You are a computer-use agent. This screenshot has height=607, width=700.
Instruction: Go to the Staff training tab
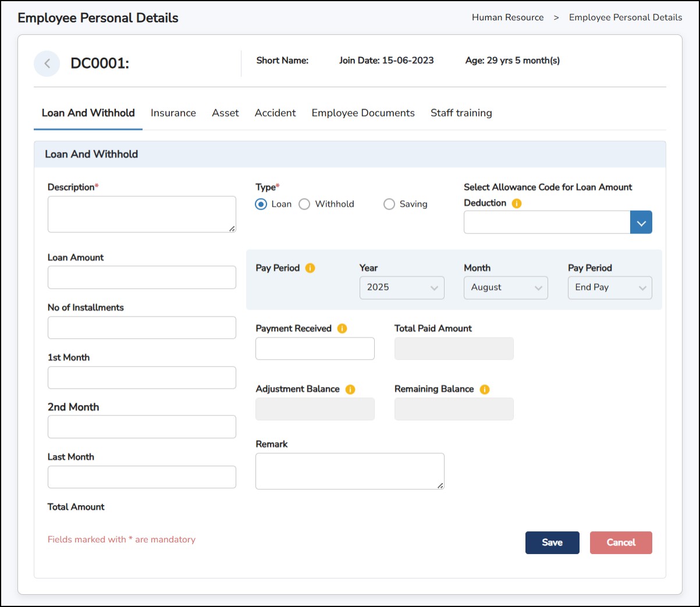(x=461, y=113)
